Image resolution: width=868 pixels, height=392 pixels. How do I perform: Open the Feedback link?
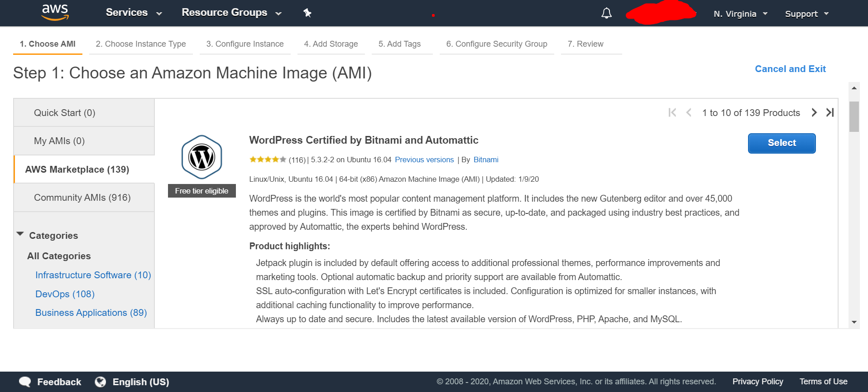click(x=59, y=382)
